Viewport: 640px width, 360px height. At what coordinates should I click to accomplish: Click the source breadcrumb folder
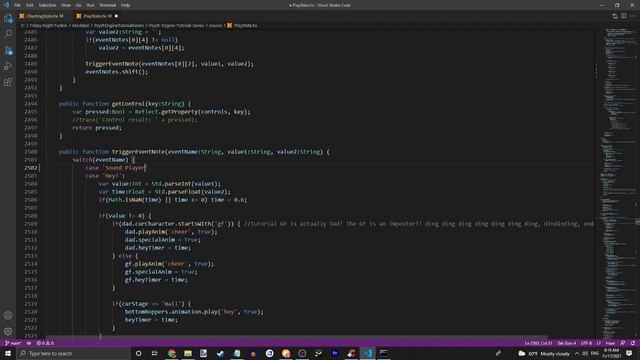216,25
